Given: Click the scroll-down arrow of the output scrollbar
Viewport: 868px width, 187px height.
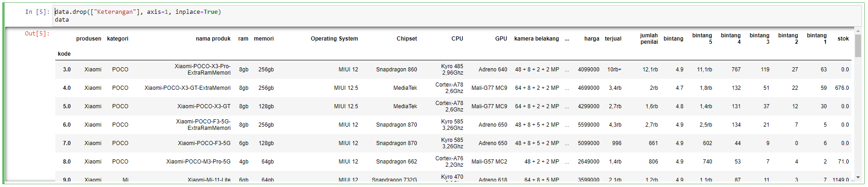Looking at the screenshot, I should pyautogui.click(x=858, y=178).
